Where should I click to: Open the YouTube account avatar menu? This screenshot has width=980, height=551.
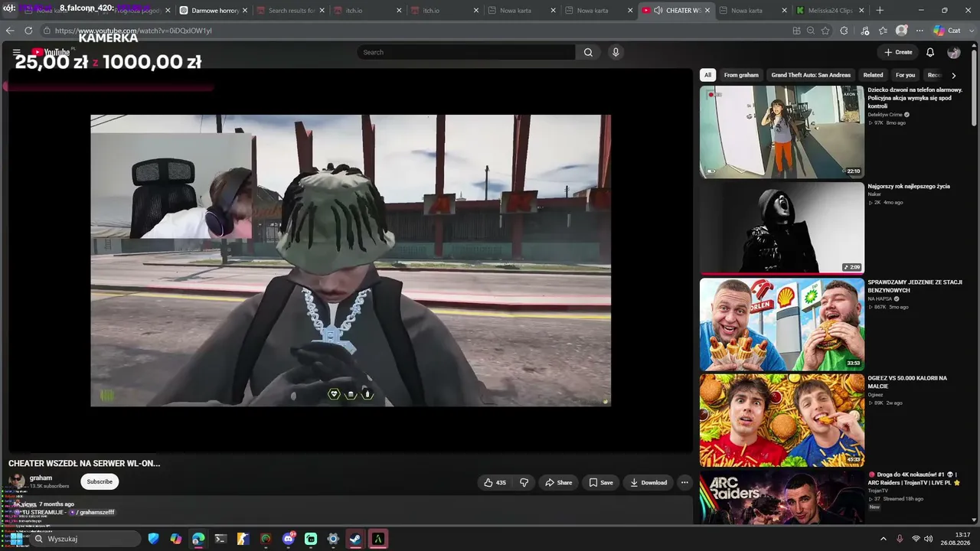[954, 52]
